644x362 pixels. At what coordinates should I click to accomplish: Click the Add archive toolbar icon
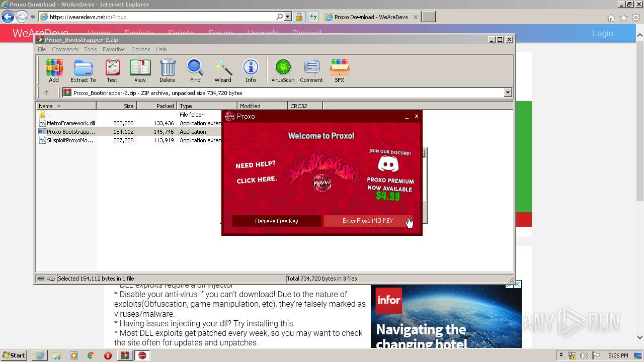click(54, 70)
